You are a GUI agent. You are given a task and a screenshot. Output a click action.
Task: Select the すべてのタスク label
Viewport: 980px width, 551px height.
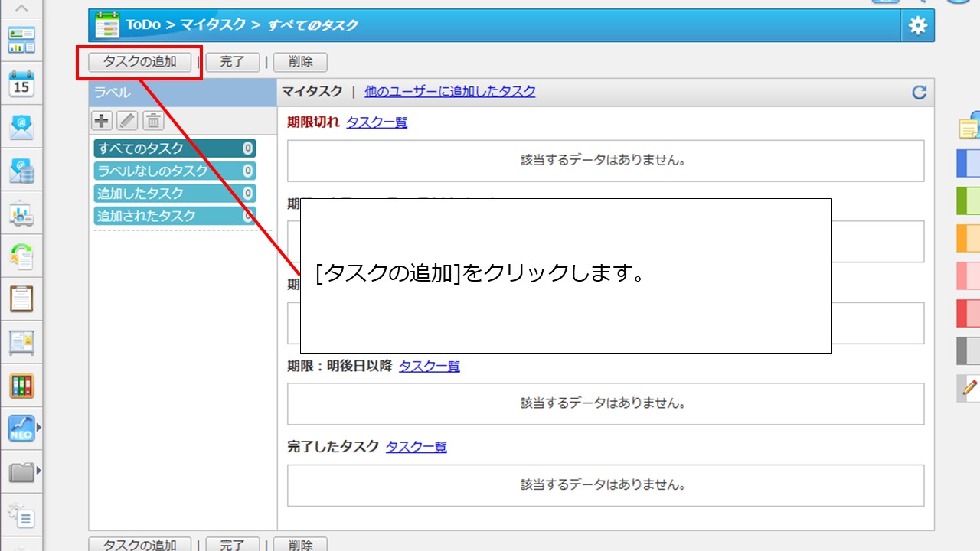tap(174, 148)
